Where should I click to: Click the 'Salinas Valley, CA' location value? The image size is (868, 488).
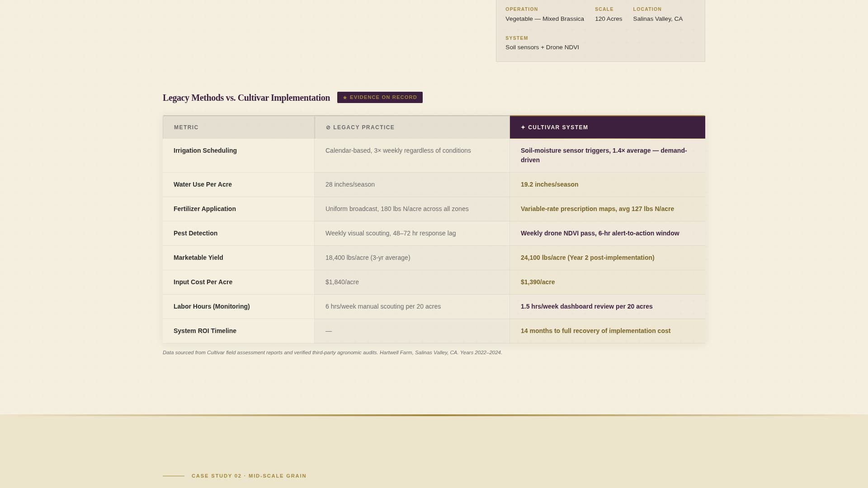point(658,19)
